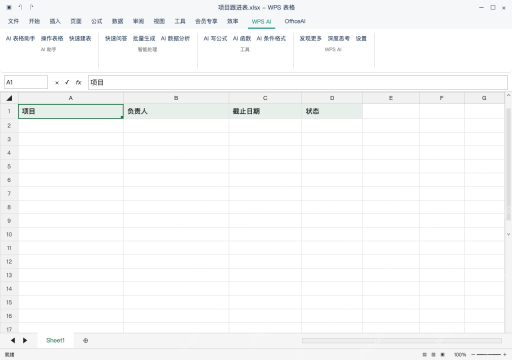Select column B header
The width and height of the screenshot is (512, 360).
tap(176, 98)
